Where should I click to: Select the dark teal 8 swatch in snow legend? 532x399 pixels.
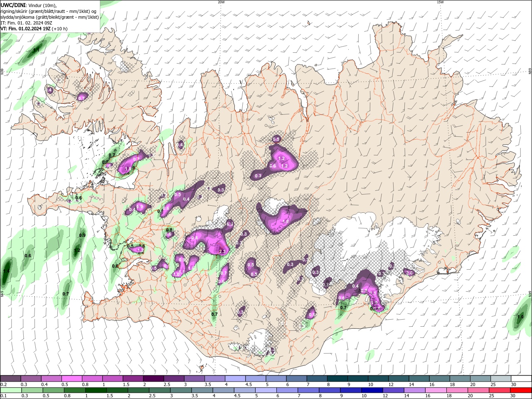(337, 379)
